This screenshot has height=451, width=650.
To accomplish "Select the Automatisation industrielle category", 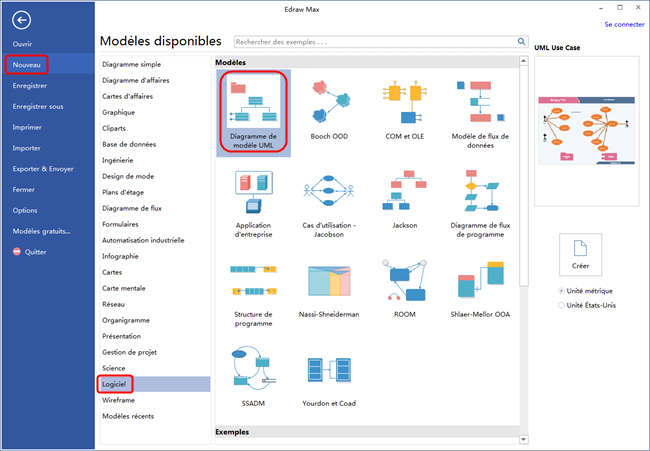I will 143,240.
